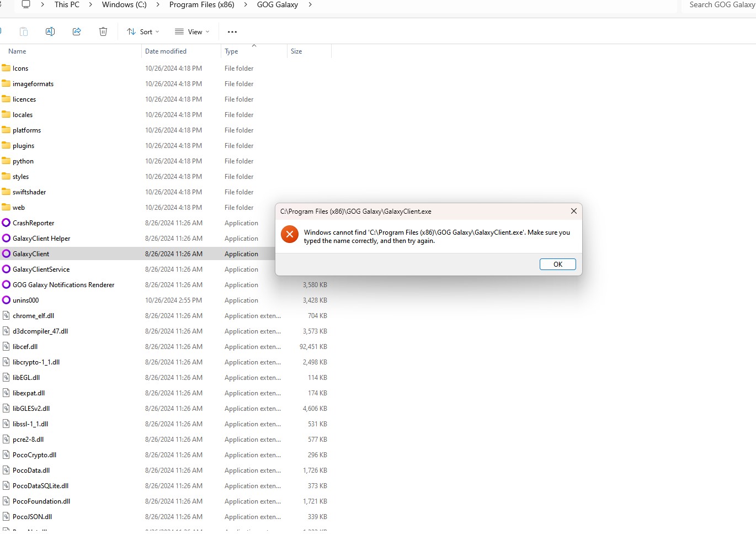756x534 pixels.
Task: Close the GalaxyClient.exe error dialog
Action: click(x=574, y=211)
